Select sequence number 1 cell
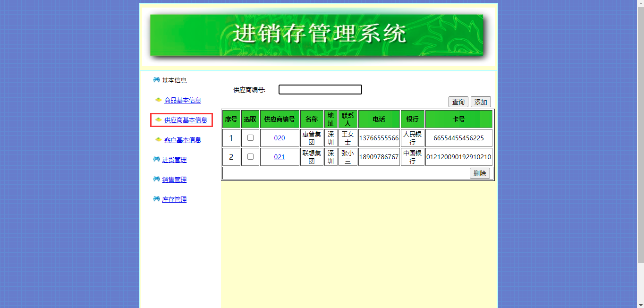The image size is (644, 308). (231, 138)
